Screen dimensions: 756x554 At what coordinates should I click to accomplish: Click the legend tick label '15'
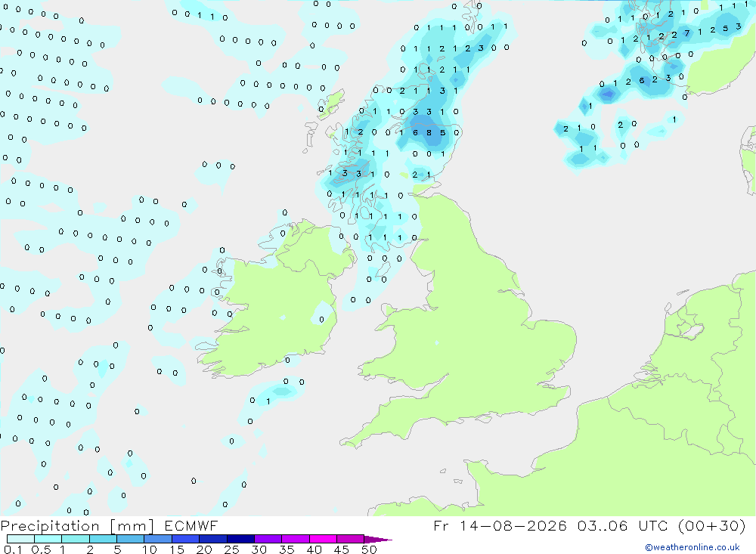(x=177, y=549)
